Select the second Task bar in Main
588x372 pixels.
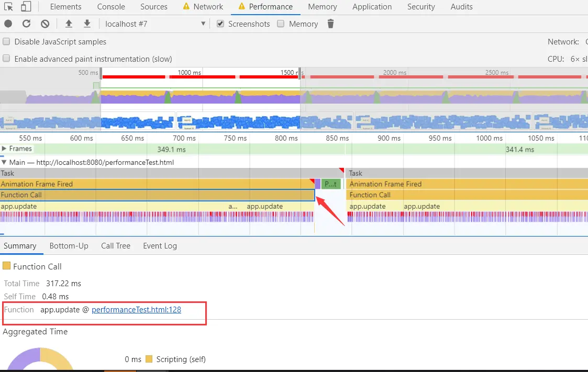[467, 173]
